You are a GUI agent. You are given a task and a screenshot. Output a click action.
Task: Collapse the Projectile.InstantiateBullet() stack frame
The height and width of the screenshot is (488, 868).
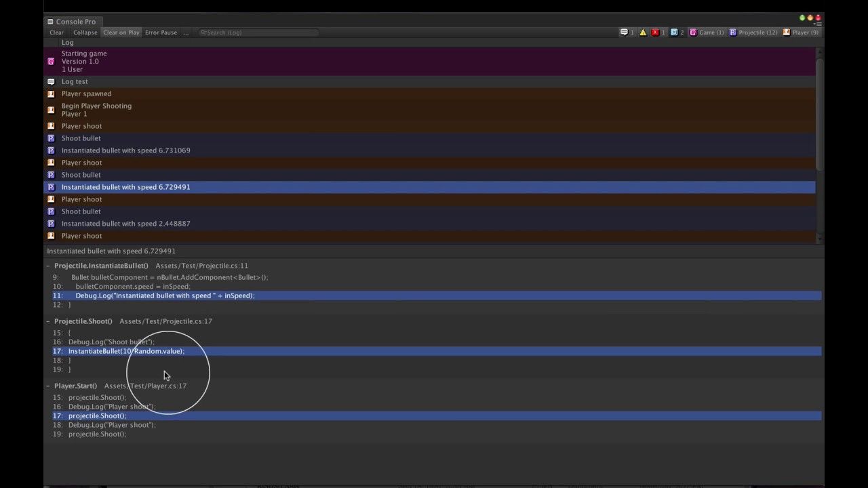48,266
